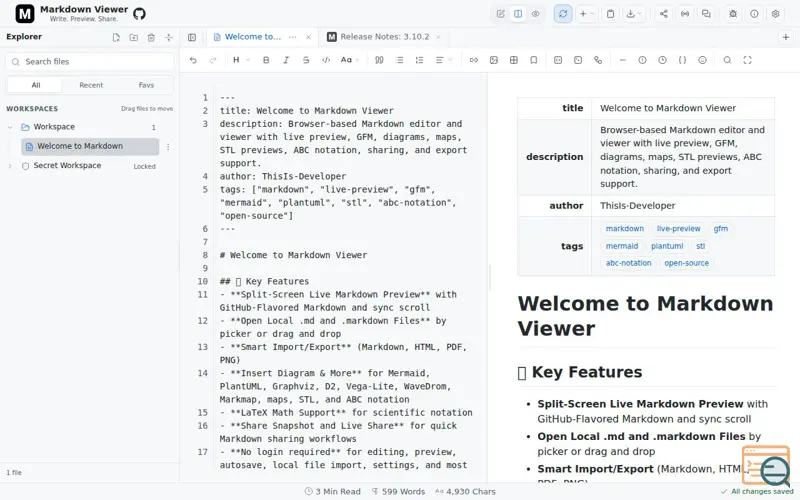This screenshot has height=500, width=800.
Task: Start live share broadcast icon
Action: pos(685,14)
